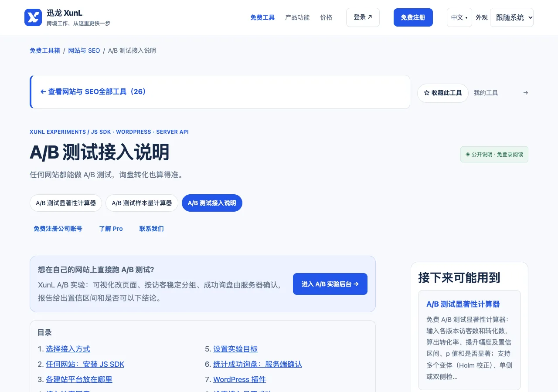The image size is (558, 392).
Task: Click 免费注册公司账号 link
Action: pos(58,229)
